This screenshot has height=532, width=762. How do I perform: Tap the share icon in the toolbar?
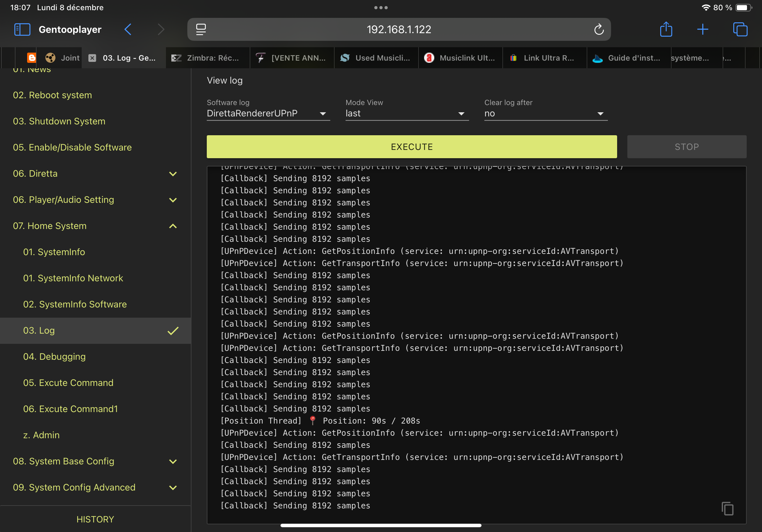pos(666,30)
